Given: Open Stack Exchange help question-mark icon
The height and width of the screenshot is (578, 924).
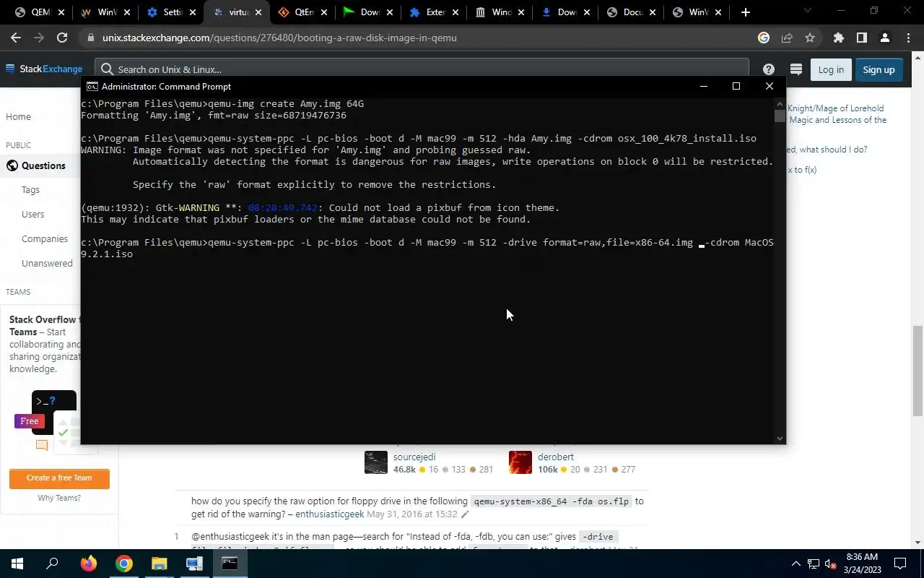Looking at the screenshot, I should [769, 69].
